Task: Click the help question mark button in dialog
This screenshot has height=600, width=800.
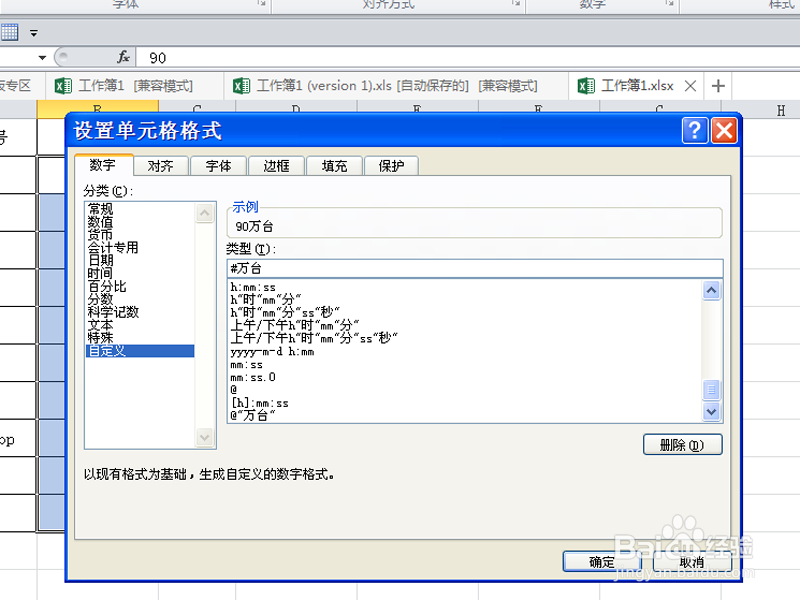Action: coord(695,131)
